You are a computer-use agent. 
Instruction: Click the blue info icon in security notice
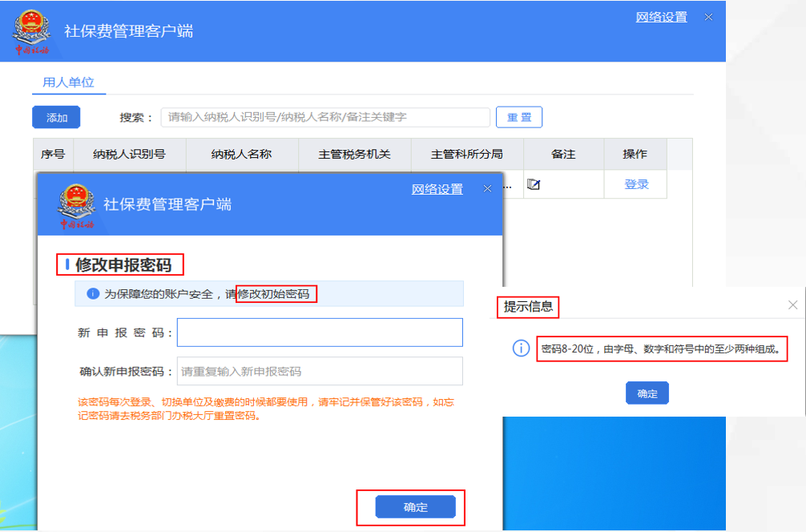[x=93, y=294]
